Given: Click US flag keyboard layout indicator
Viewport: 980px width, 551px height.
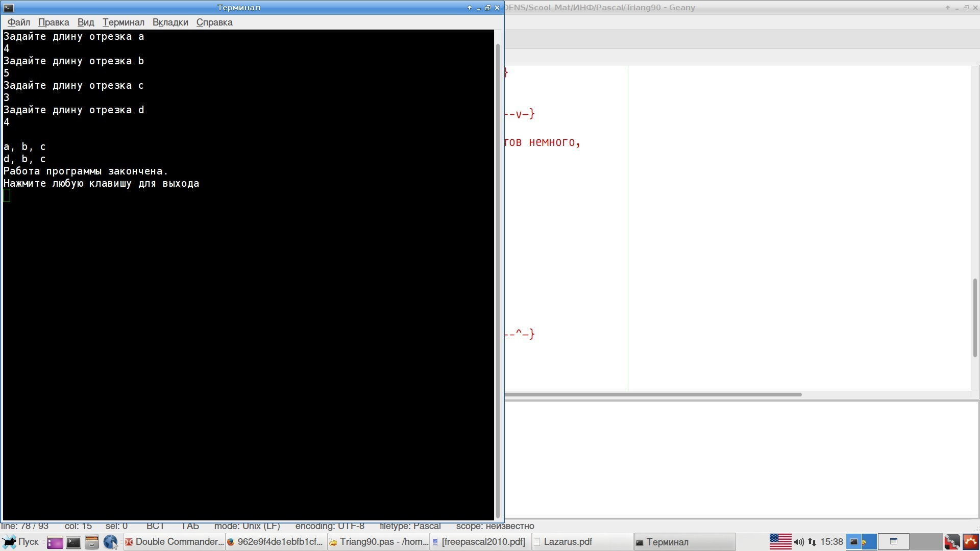Looking at the screenshot, I should 780,542.
